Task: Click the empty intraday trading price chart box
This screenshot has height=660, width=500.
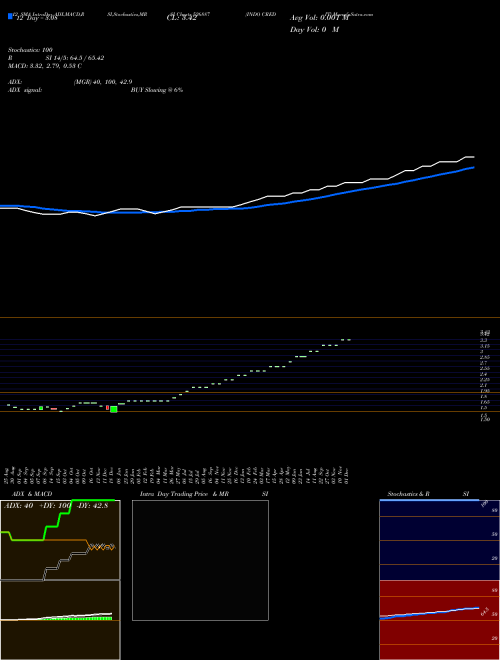Action: pyautogui.click(x=200, y=560)
